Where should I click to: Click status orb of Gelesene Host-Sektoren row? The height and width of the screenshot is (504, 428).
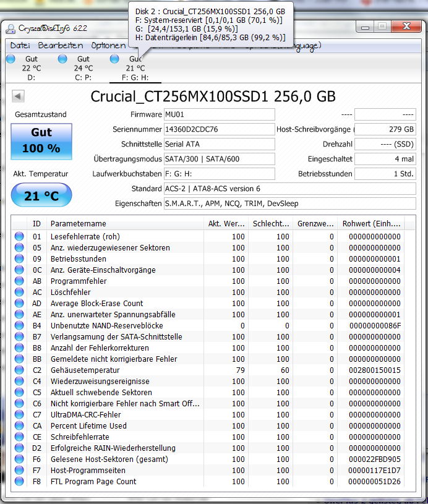point(19,459)
